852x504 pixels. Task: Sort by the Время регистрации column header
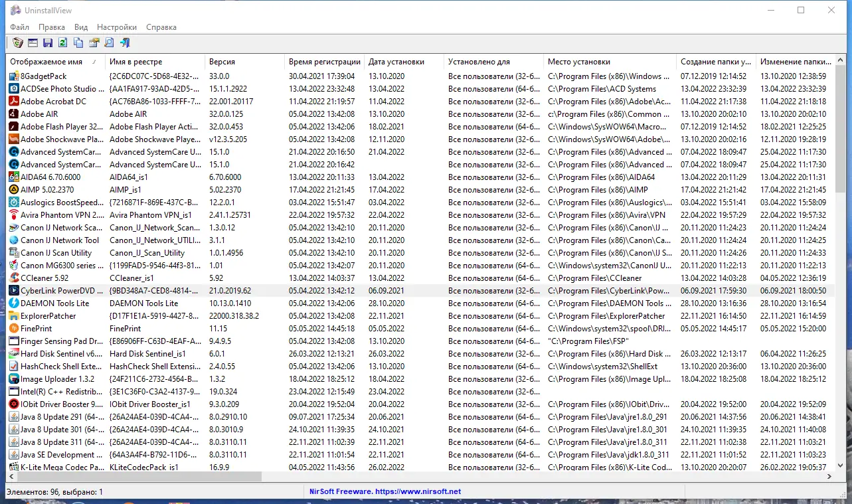325,62
